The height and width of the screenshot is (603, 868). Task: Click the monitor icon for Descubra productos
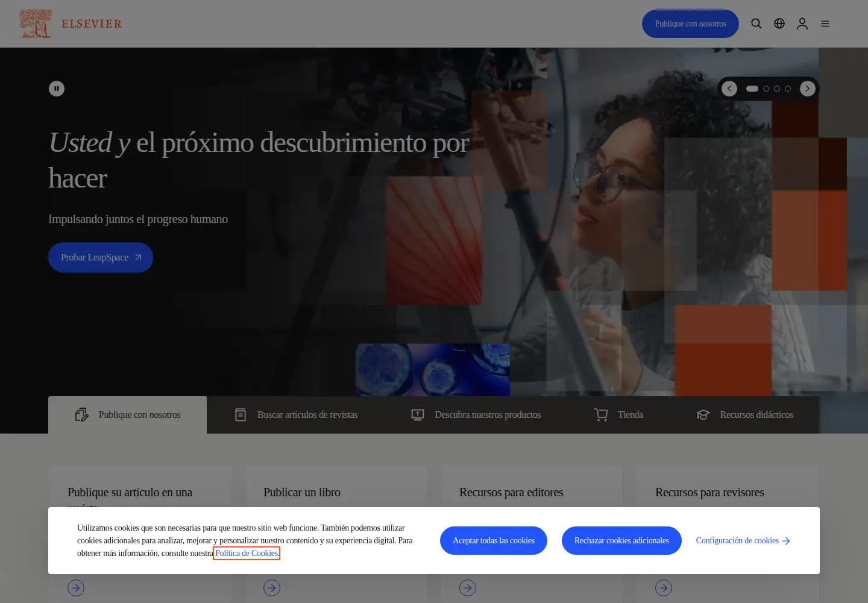click(418, 415)
